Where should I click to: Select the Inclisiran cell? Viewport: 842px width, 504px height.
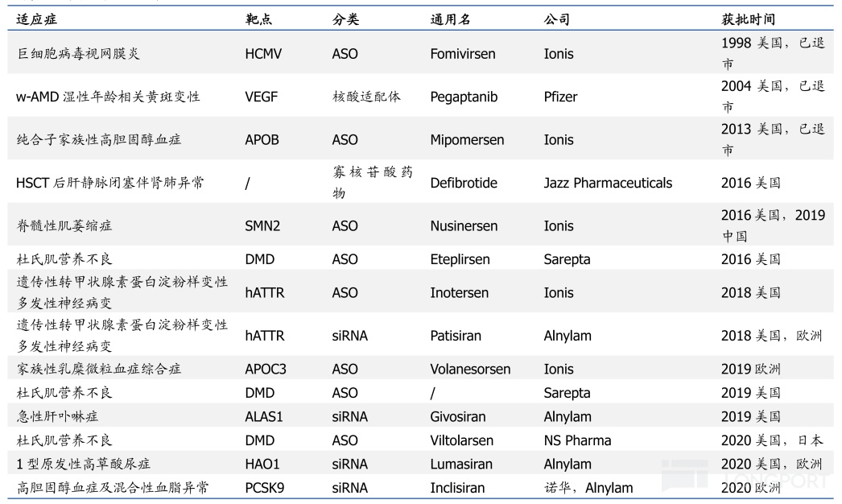(459, 488)
